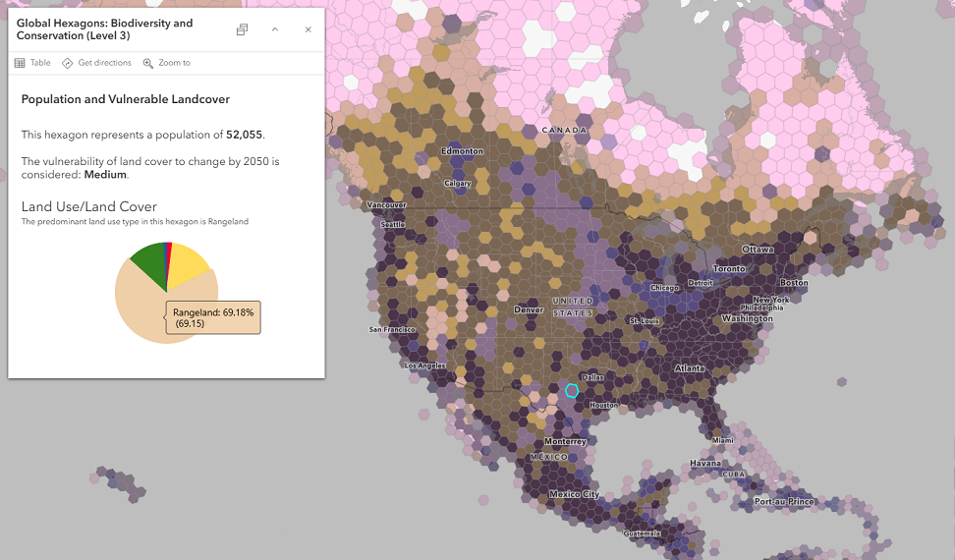Screen dimensions: 955x560
Task: Click the Zoom to magnifier icon
Action: pyautogui.click(x=148, y=63)
